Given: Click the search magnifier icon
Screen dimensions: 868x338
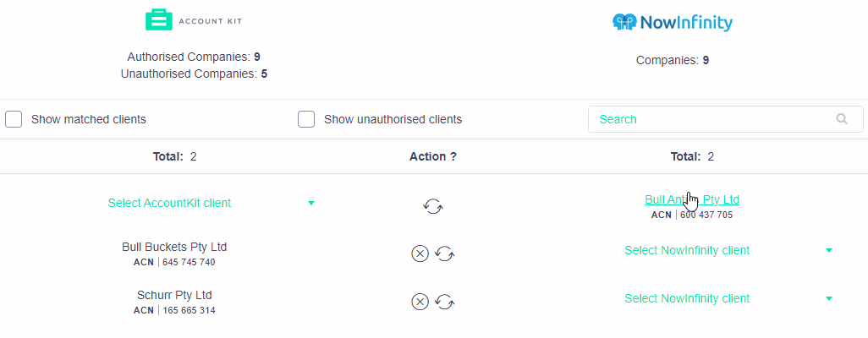Looking at the screenshot, I should (842, 119).
